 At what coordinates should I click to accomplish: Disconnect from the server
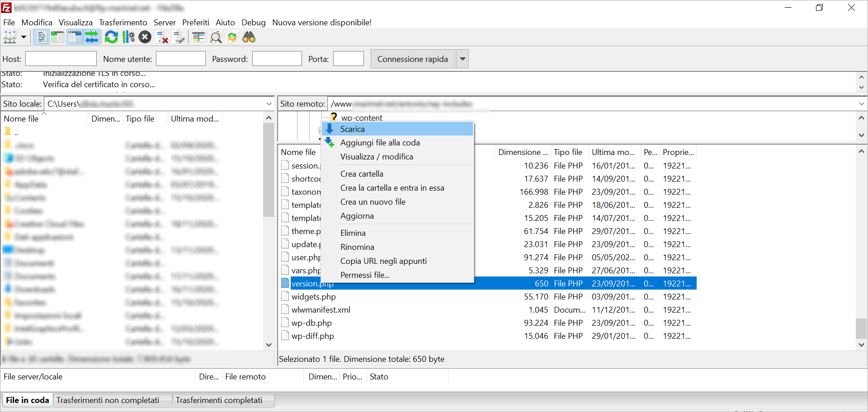[162, 37]
